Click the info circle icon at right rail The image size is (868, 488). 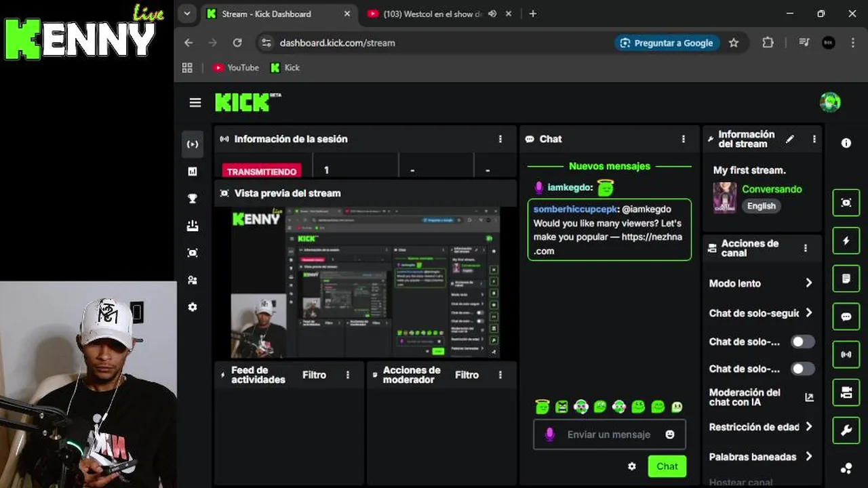(846, 143)
